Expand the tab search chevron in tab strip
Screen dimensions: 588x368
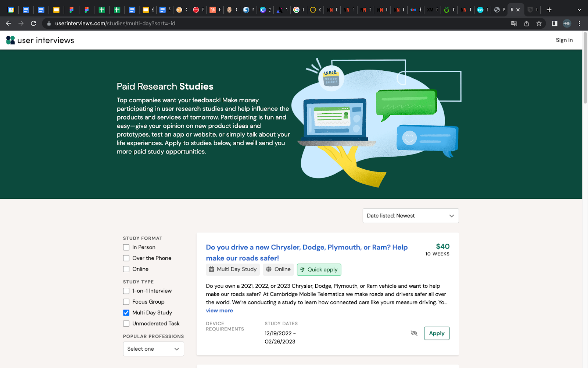pyautogui.click(x=579, y=10)
